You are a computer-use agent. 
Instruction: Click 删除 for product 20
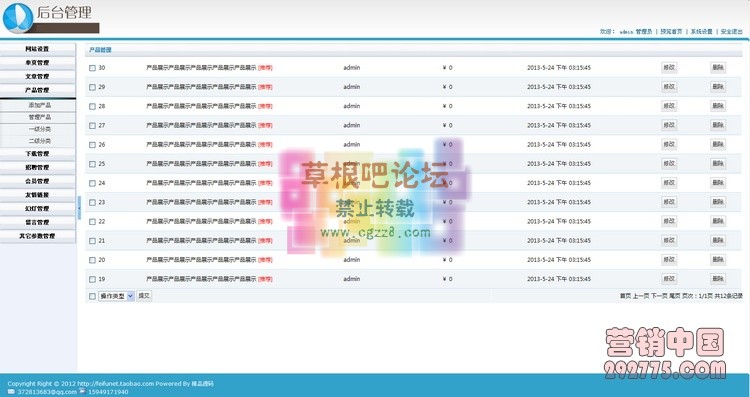(718, 260)
